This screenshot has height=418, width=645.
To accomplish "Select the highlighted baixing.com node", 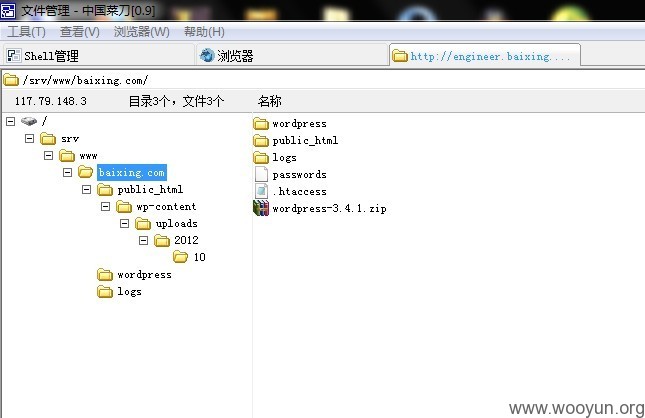I will pyautogui.click(x=132, y=172).
